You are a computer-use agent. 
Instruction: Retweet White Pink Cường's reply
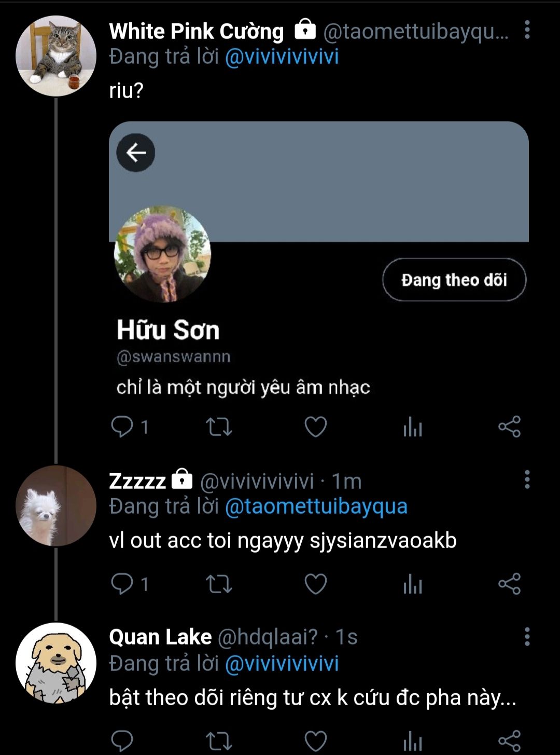tap(219, 427)
